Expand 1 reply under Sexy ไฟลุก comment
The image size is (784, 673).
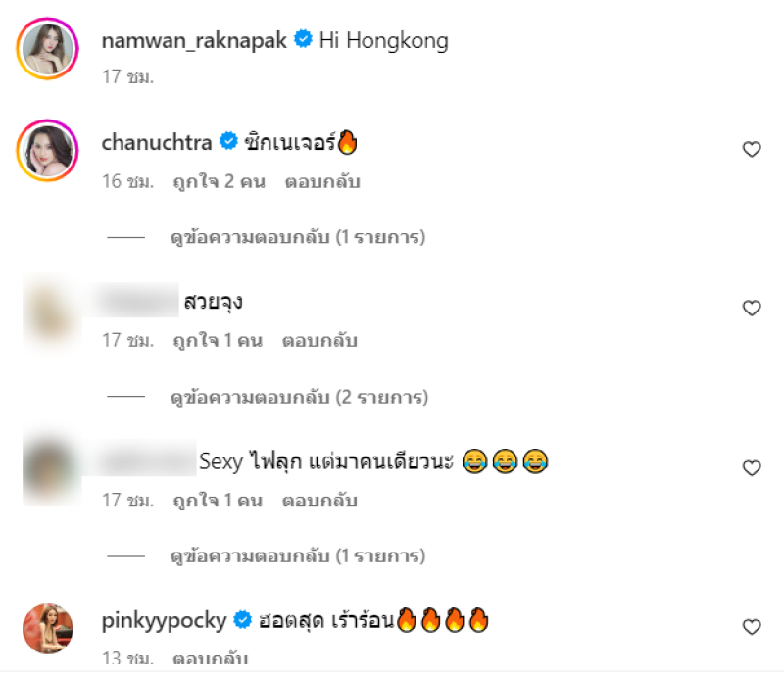pyautogui.click(x=298, y=556)
